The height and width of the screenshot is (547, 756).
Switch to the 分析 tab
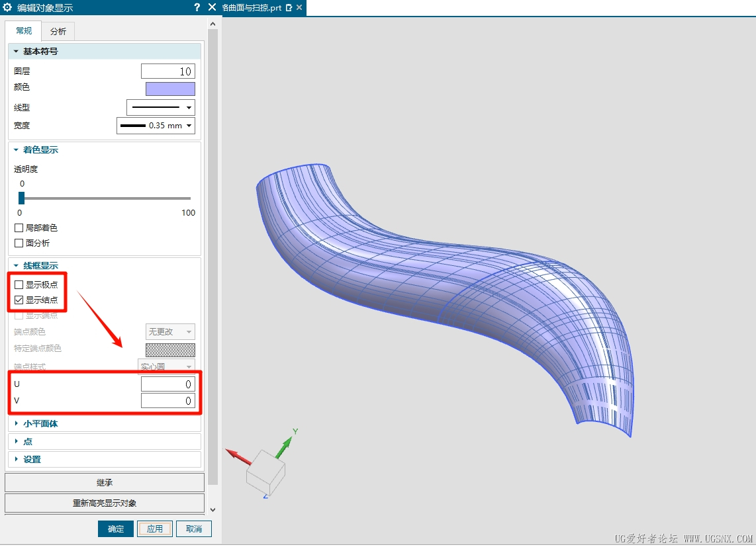(58, 31)
